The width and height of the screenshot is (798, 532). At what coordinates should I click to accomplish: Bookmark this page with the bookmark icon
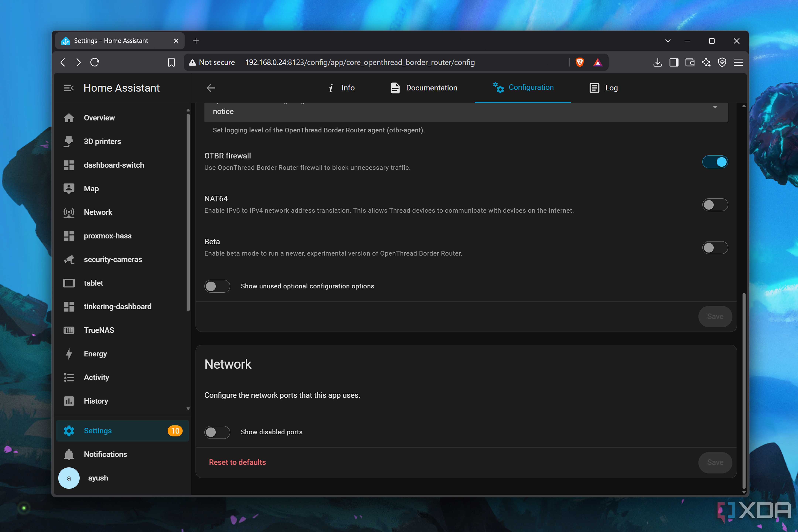click(171, 62)
